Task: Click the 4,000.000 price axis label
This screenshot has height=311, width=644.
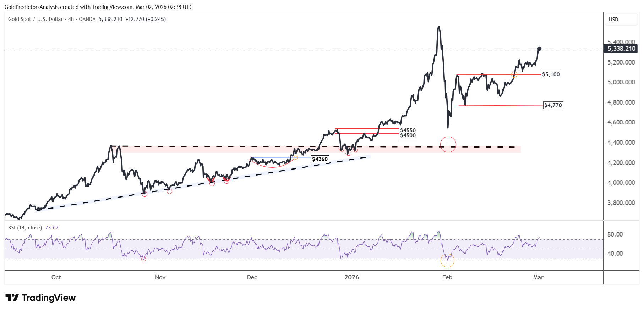Action: coord(621,183)
